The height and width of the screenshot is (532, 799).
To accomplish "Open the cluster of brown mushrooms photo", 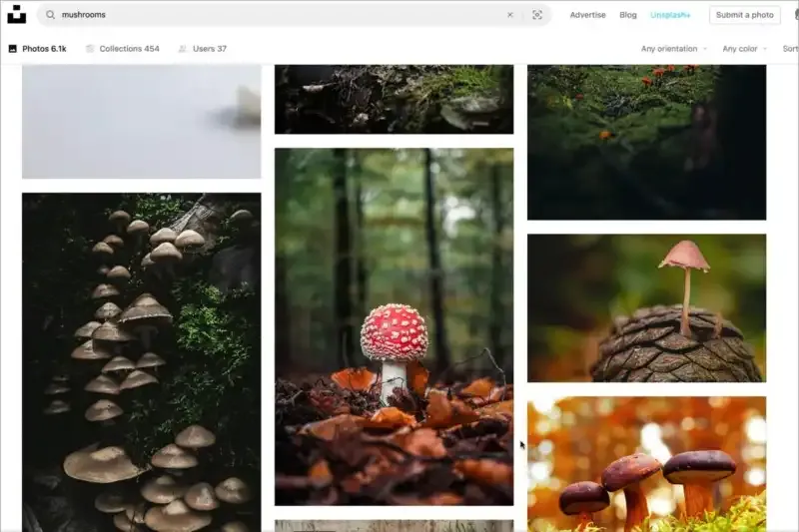I will (x=141, y=362).
